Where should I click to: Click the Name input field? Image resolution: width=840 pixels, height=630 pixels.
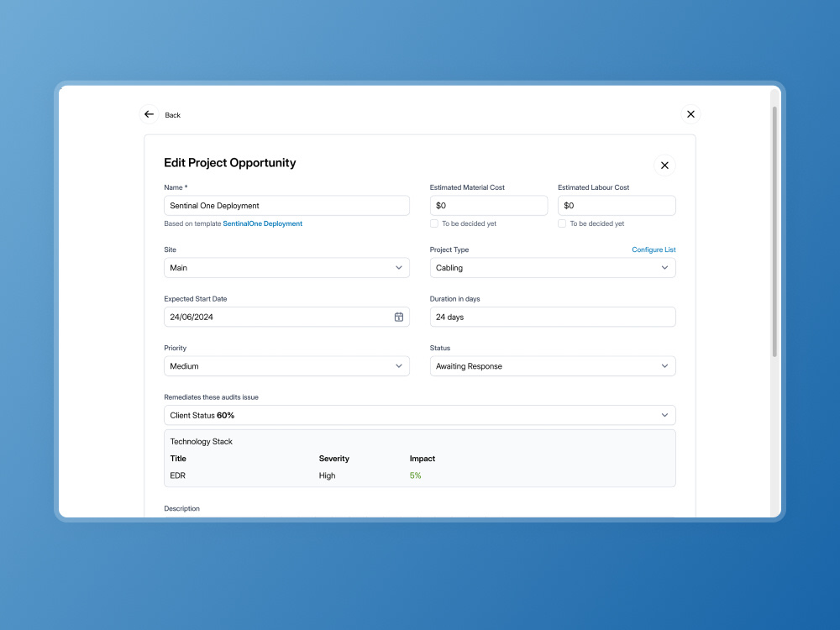286,206
